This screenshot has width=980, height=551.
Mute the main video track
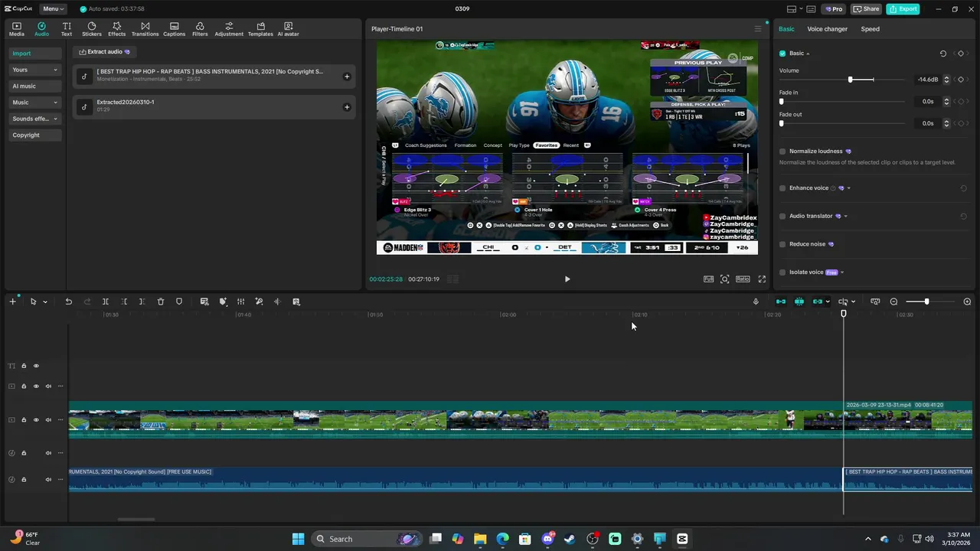click(48, 420)
